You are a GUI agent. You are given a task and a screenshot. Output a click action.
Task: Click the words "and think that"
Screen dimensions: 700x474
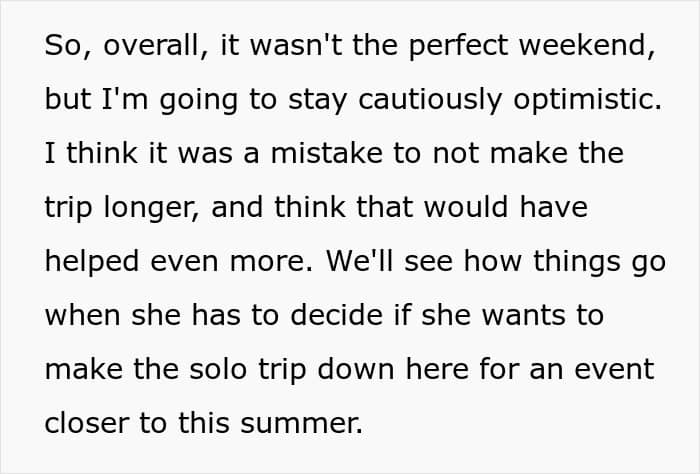(x=312, y=207)
